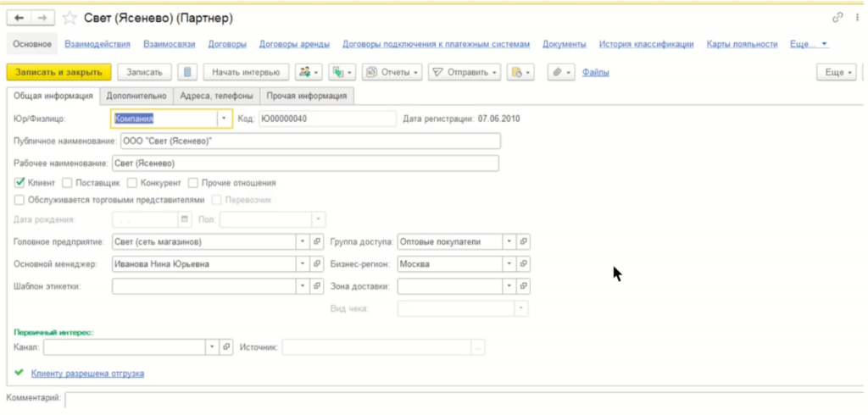Click into the Код field
The height and width of the screenshot is (415, 868).
click(x=328, y=119)
